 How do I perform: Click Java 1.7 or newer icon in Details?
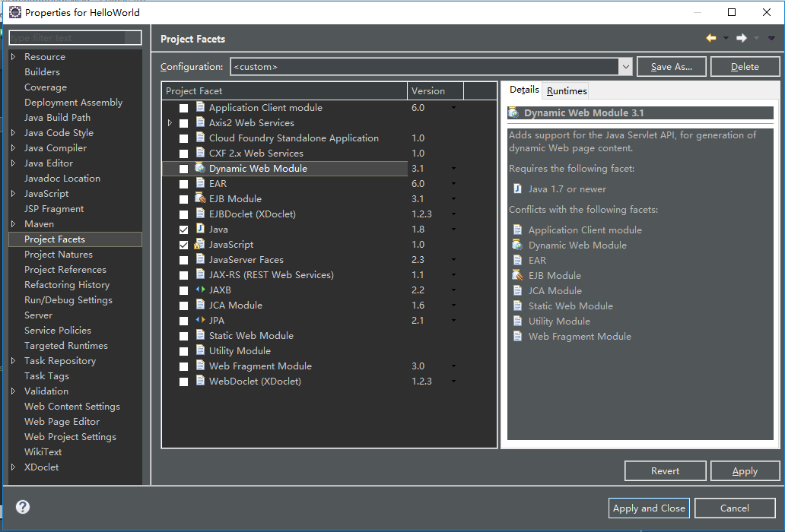(518, 189)
